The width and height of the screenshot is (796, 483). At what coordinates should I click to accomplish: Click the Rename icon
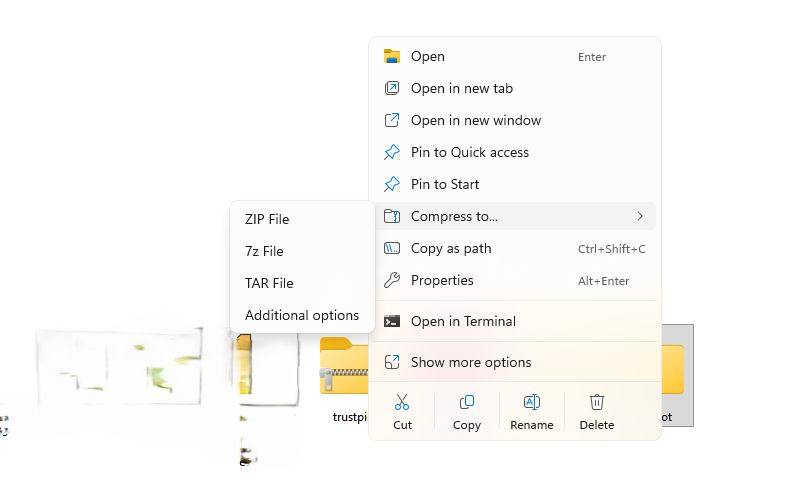tap(532, 402)
